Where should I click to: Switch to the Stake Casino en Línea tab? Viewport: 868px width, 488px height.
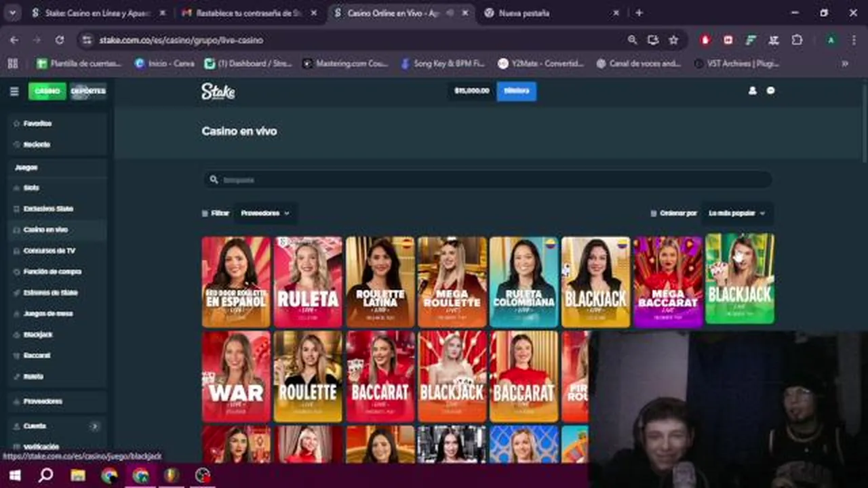pos(98,13)
